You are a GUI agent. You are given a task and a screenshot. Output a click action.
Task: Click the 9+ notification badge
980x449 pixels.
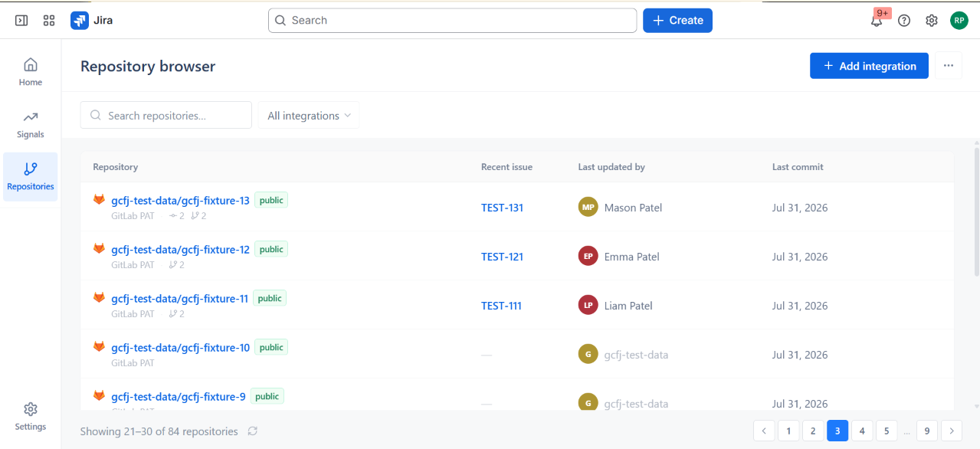pyautogui.click(x=883, y=13)
